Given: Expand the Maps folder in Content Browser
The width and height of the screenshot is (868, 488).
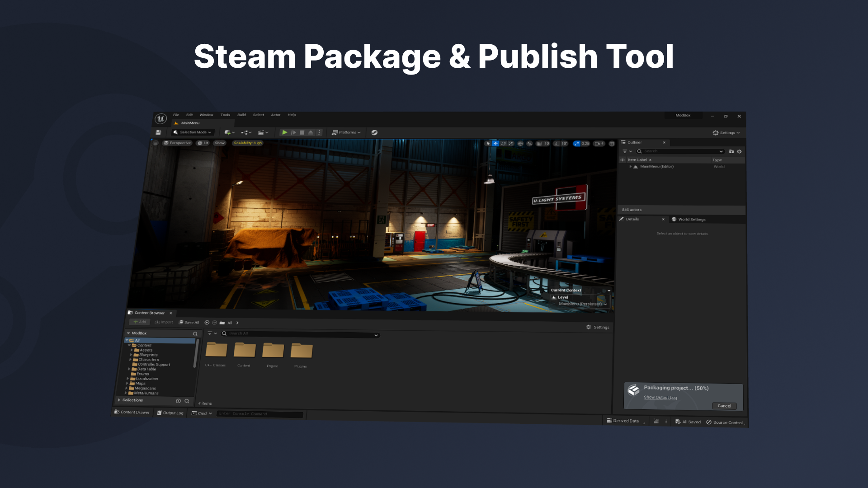Looking at the screenshot, I should pyautogui.click(x=127, y=383).
